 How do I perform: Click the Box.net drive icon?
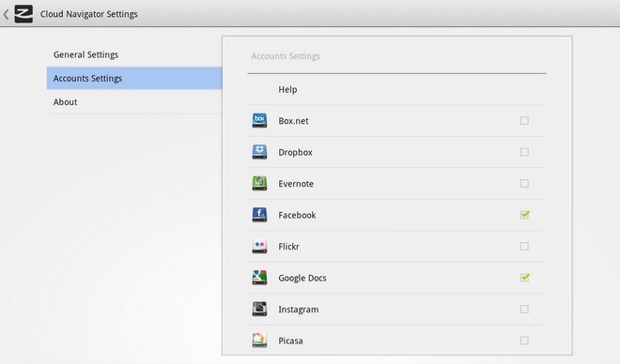[x=259, y=120]
